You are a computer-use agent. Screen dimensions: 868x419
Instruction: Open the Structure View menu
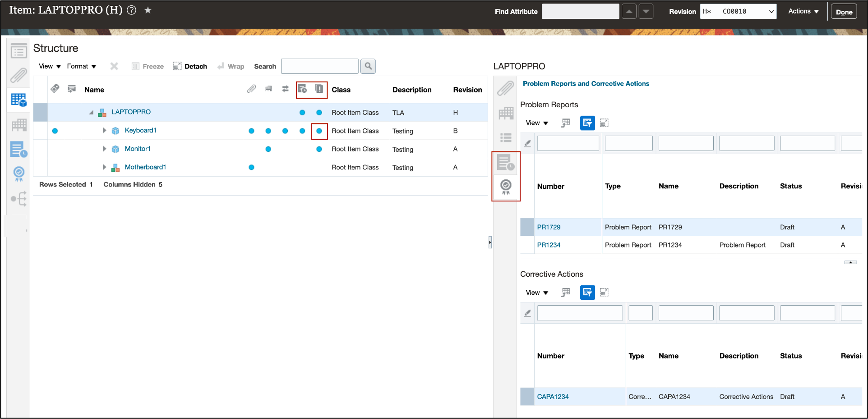click(50, 66)
